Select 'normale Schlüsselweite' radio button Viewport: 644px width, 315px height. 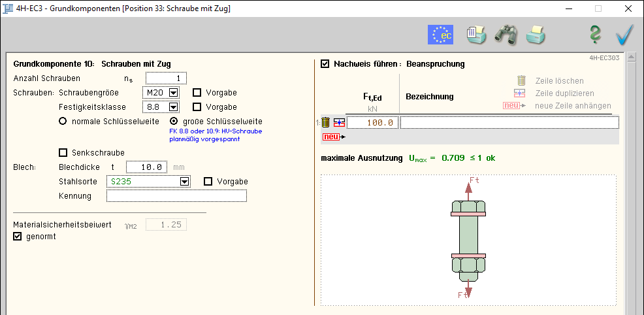click(63, 121)
